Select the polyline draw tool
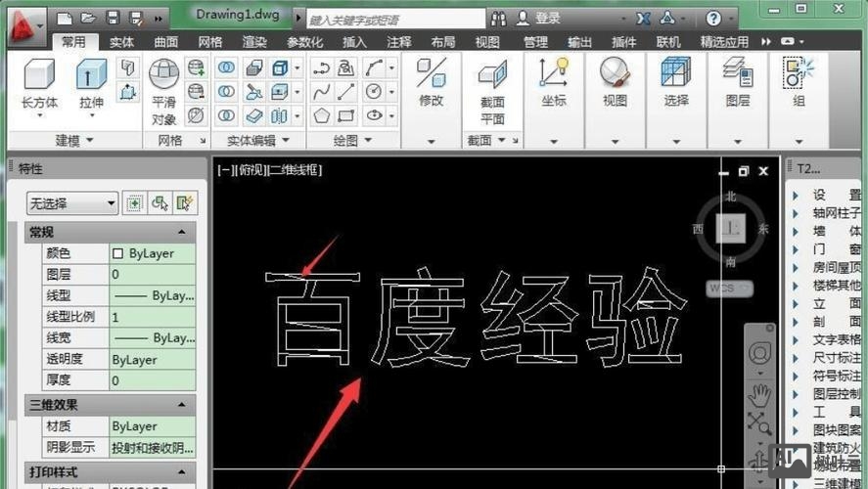Screen dimensions: 868x489 pos(322,68)
